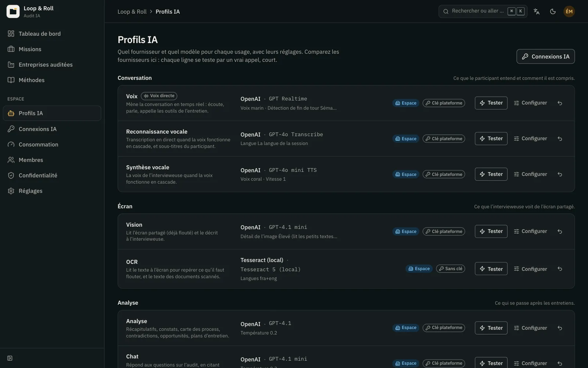The image size is (588, 368).
Task: Reset the Synthèse vocale profile
Action: [560, 174]
